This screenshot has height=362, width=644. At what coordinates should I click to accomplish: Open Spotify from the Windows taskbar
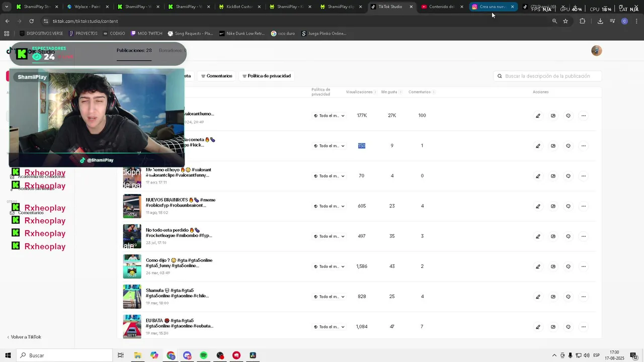pyautogui.click(x=203, y=355)
